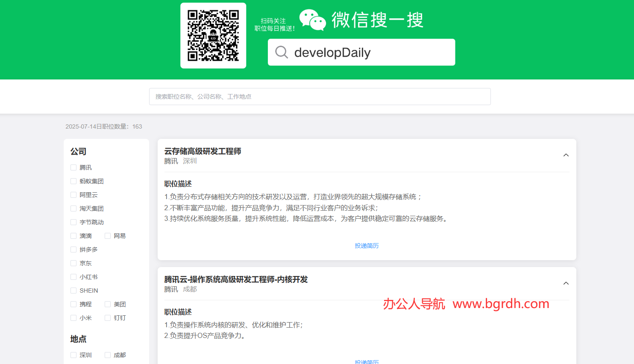The height and width of the screenshot is (364, 634).
Task: Check the 字节跳动 company filter
Action: [73, 222]
